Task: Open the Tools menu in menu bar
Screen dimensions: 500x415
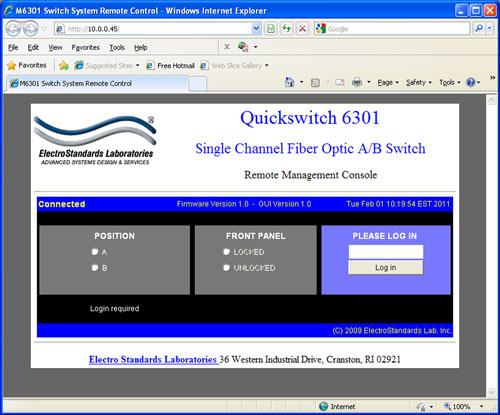Action: pos(117,47)
